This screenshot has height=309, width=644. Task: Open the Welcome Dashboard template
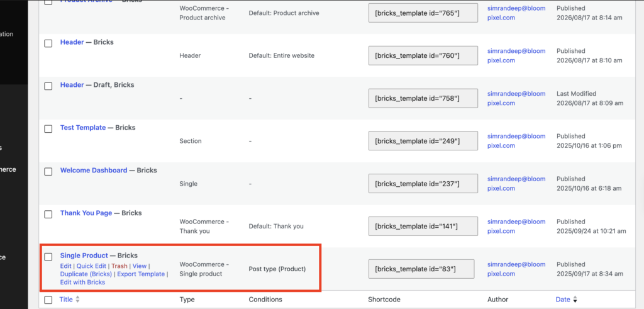94,170
